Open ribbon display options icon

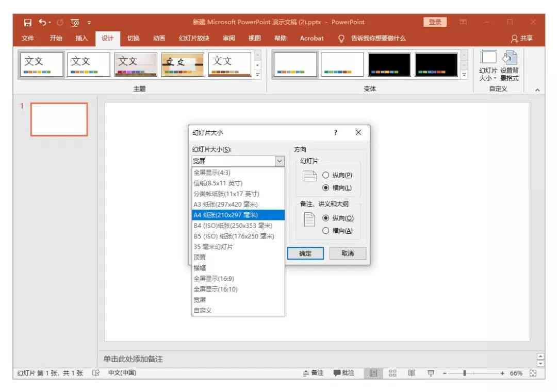[x=463, y=22]
